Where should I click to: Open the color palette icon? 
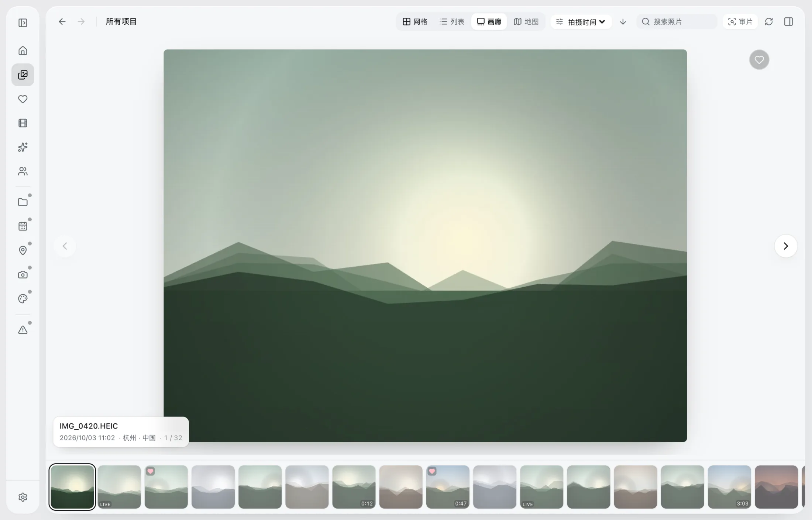(x=23, y=299)
